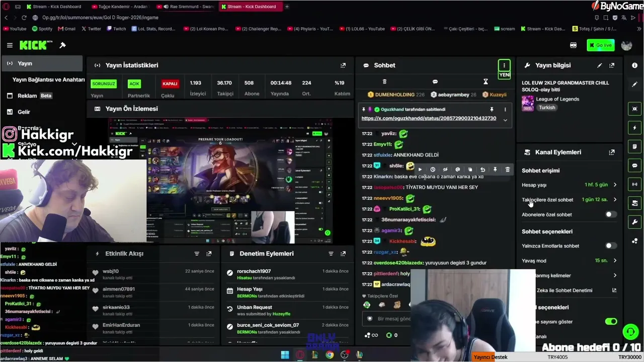Click the stream preview thumbnail
This screenshot has height=362, width=644.
(220, 180)
